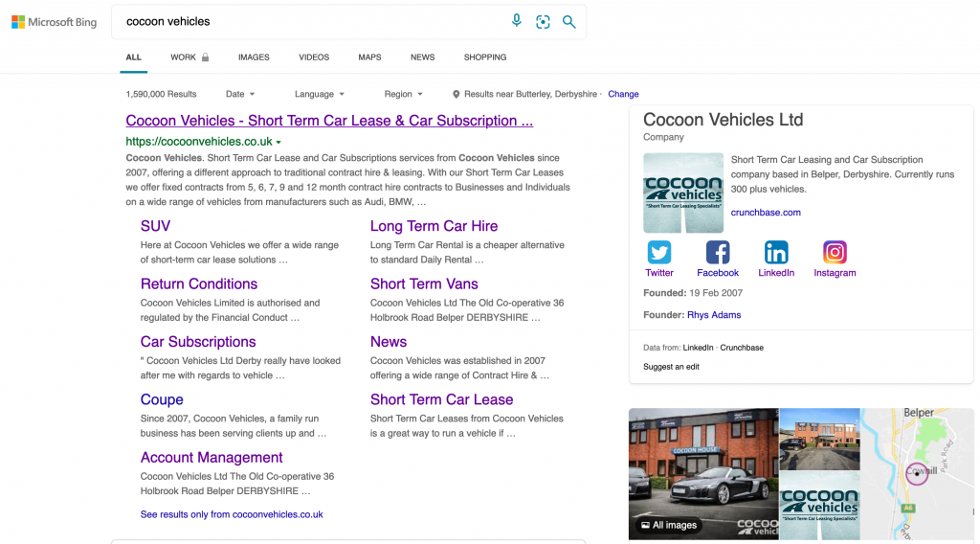This screenshot has width=980, height=544.
Task: Switch to the Videos tab
Action: pos(314,57)
